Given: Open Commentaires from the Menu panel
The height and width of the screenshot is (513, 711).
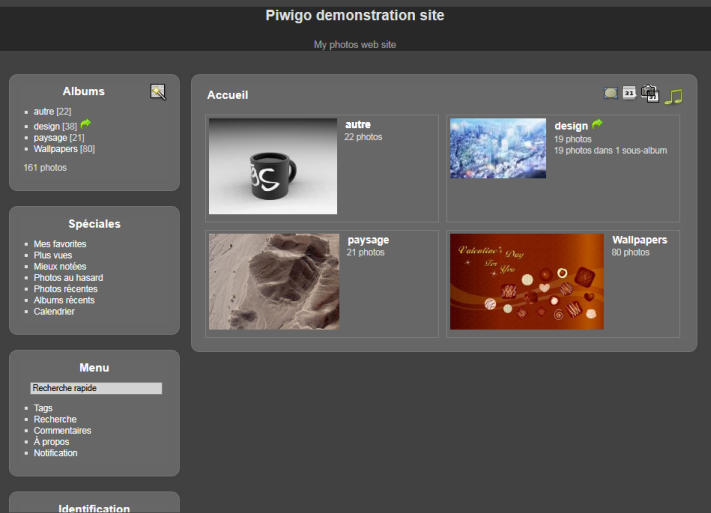Looking at the screenshot, I should click(62, 431).
